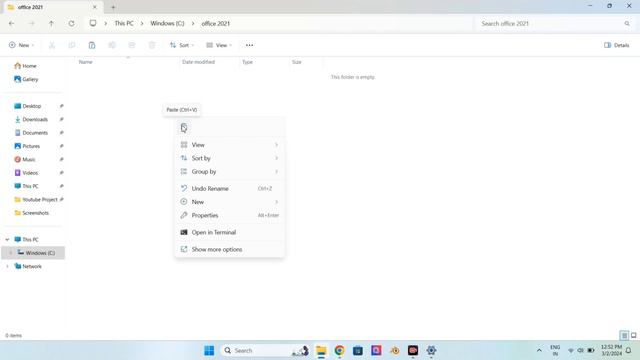The image size is (640, 360).
Task: Switch to the details list view icon in the status bar
Action: tap(624, 336)
